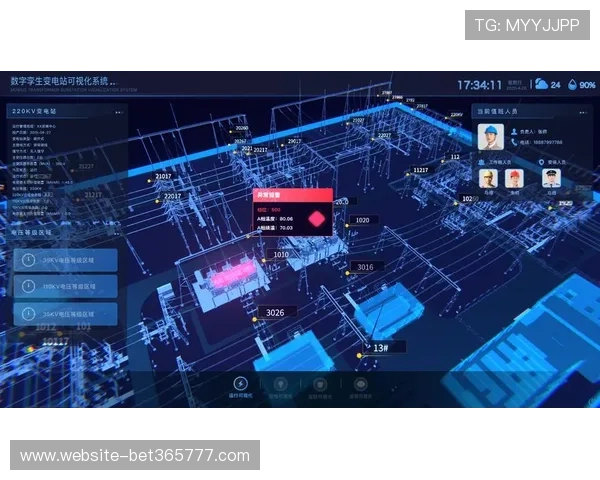600x480 pixels.
Task: Open the worker photo with red helmet
Action: pyautogui.click(x=514, y=179)
